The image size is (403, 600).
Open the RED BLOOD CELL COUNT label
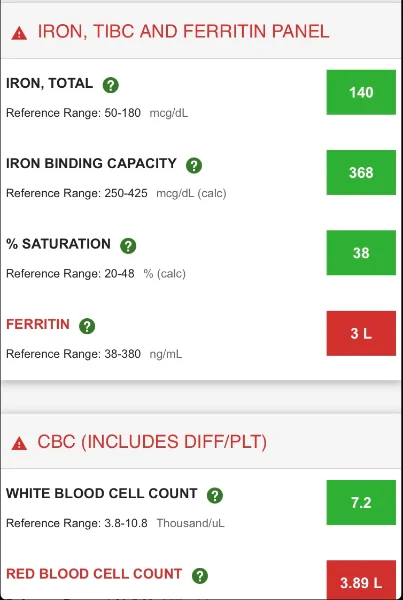[x=94, y=574]
